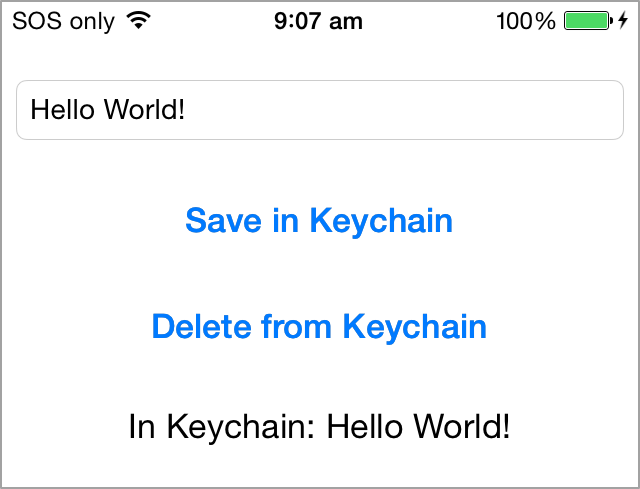
Task: Click the word "Save" on the blue button
Action: coord(224,220)
